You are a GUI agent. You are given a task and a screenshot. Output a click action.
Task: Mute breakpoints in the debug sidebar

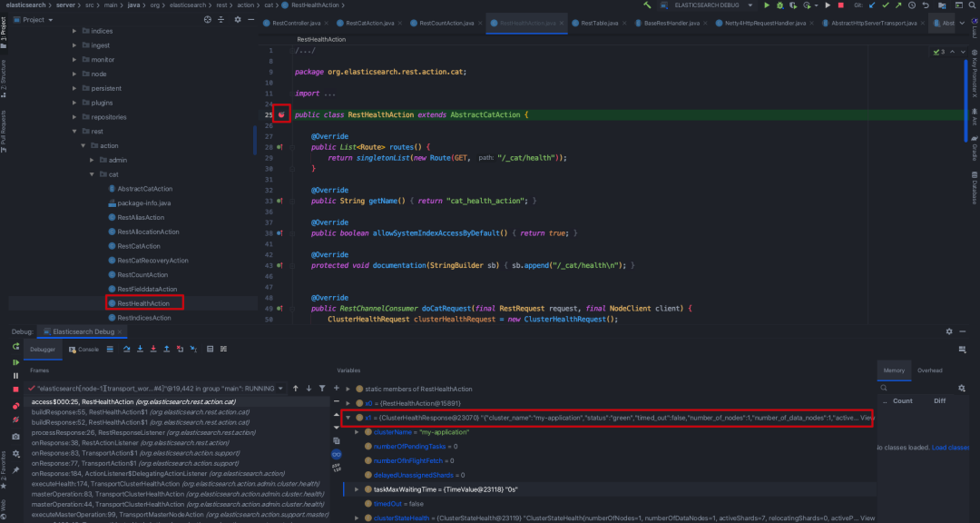click(x=15, y=419)
